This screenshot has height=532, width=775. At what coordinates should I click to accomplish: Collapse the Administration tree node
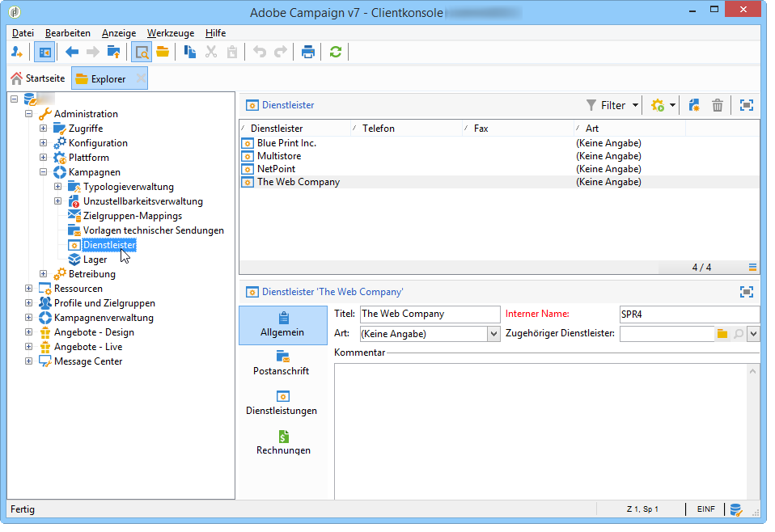tap(28, 114)
